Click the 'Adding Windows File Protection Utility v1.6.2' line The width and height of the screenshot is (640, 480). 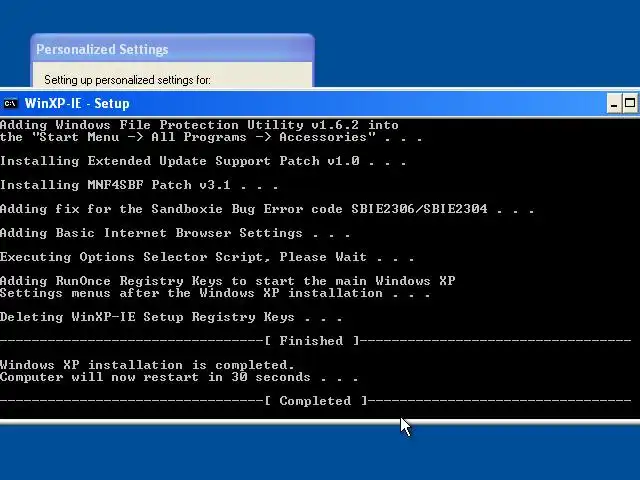tap(199, 125)
